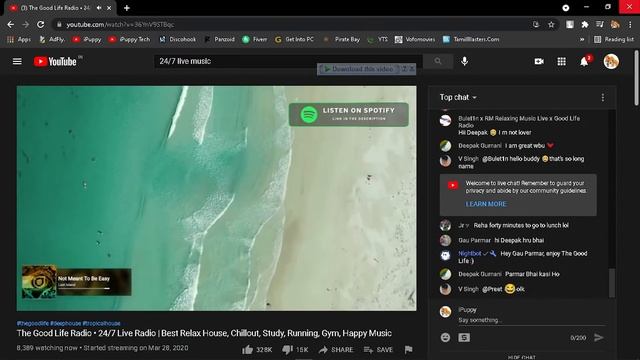This screenshot has height=360, width=640.
Task: Open live chat three-dot options
Action: pos(603,98)
